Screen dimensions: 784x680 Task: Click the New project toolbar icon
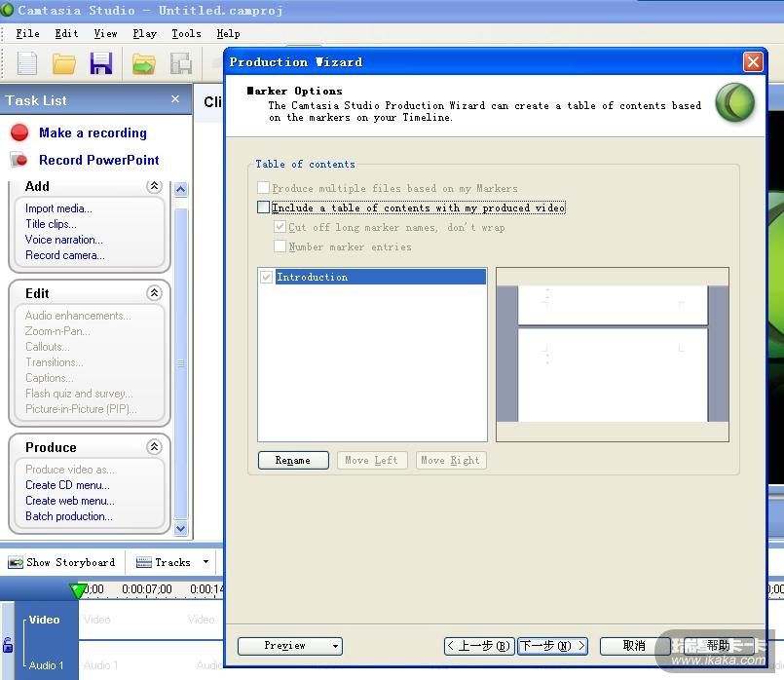[x=27, y=63]
